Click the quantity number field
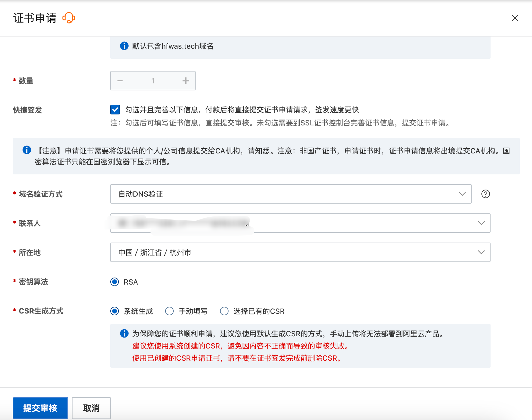Viewport: 532px width, 420px height. pos(153,81)
